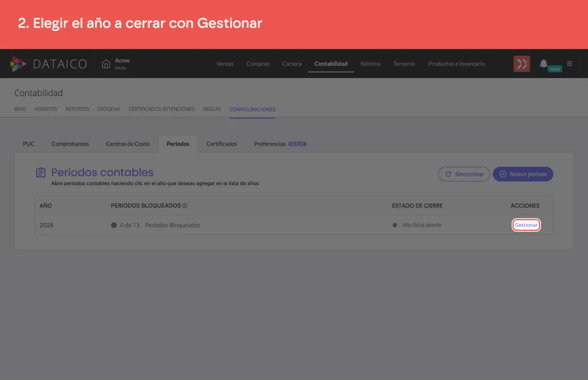Open CERTIFICADOS RETENCIONES section
This screenshot has width=588, height=380.
162,109
